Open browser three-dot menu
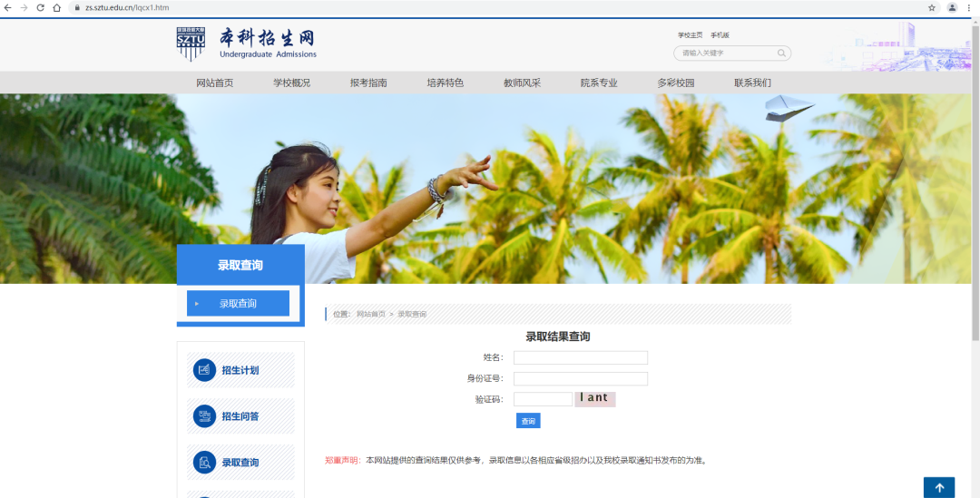The width and height of the screenshot is (980, 498). click(x=969, y=7)
